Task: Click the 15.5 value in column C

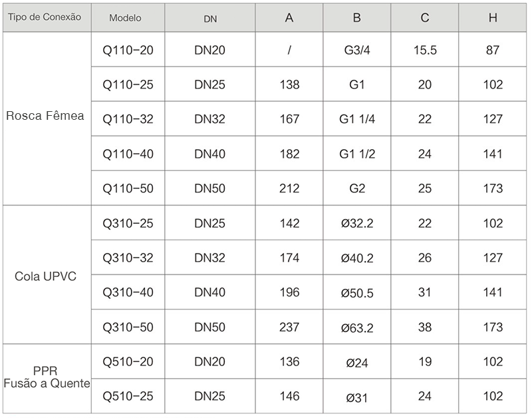Action: [x=425, y=49]
